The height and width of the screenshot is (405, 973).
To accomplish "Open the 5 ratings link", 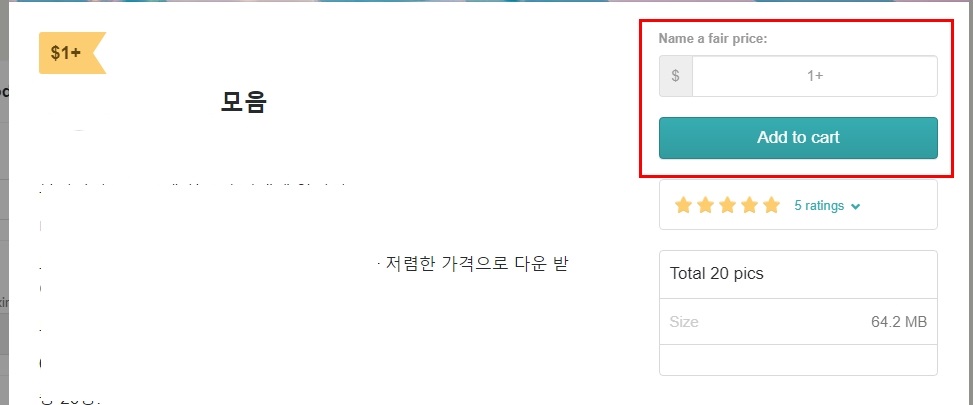I will [x=819, y=205].
